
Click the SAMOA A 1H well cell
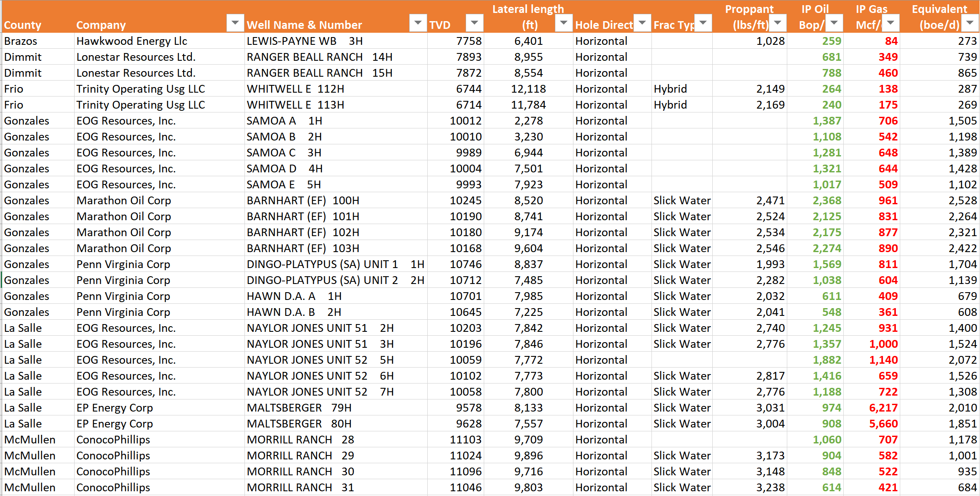coord(336,121)
